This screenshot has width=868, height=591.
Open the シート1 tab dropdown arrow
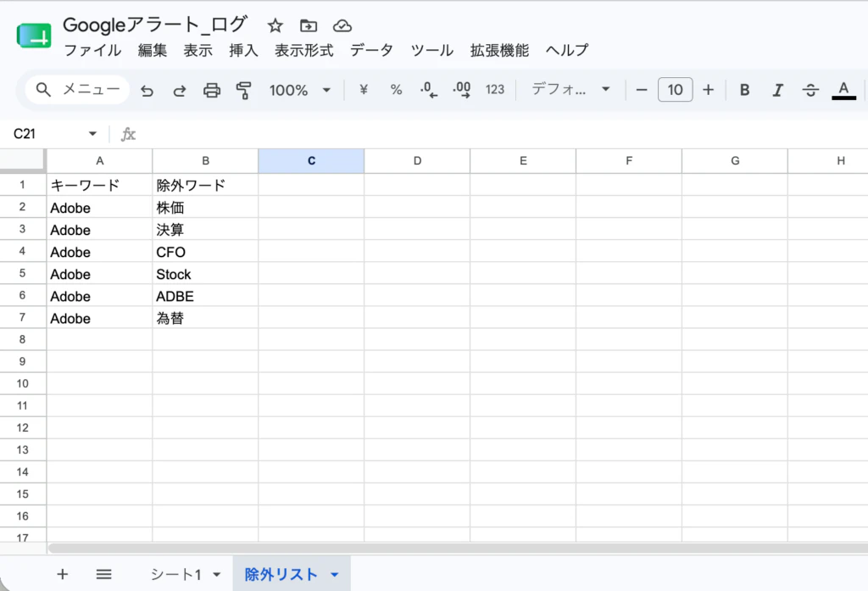tap(217, 575)
